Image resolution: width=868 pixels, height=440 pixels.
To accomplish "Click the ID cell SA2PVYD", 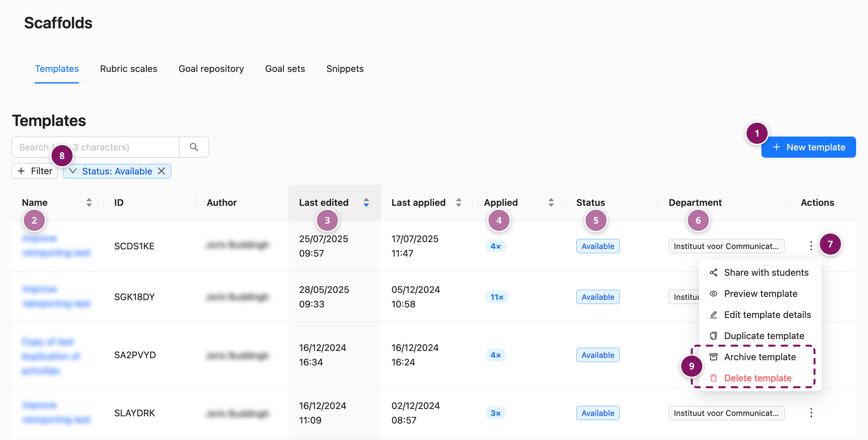I will pyautogui.click(x=135, y=355).
